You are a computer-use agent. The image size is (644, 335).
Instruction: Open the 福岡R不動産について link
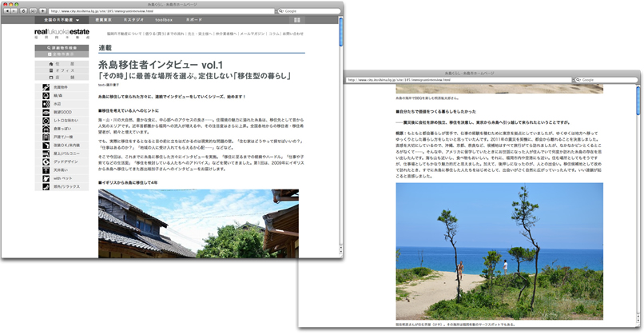(124, 34)
